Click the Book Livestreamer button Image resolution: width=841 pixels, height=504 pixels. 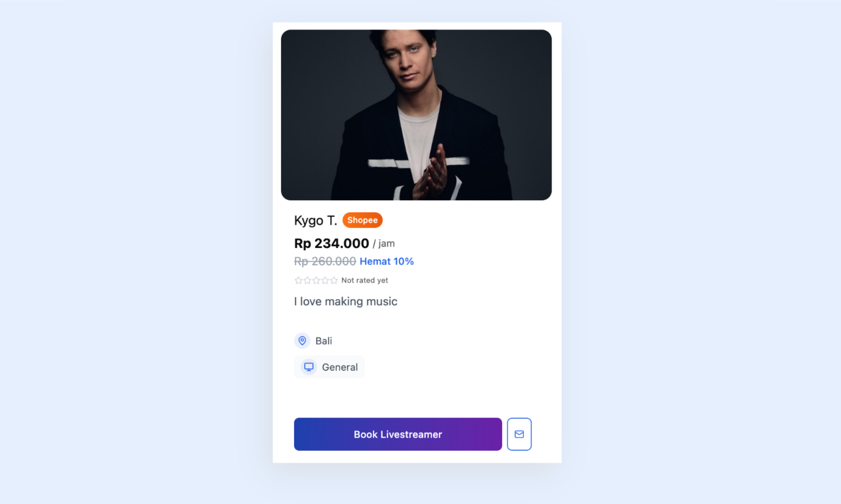398,434
